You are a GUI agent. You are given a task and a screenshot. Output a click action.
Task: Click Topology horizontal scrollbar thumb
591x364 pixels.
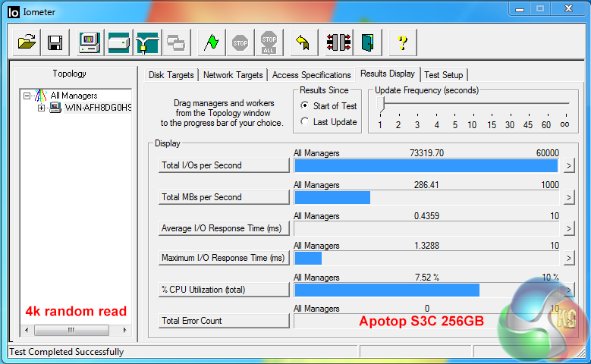tap(71, 331)
